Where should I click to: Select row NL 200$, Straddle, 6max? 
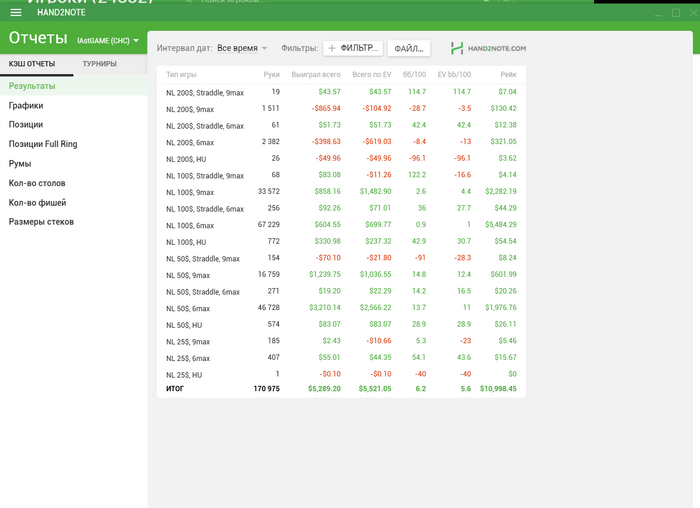(341, 125)
